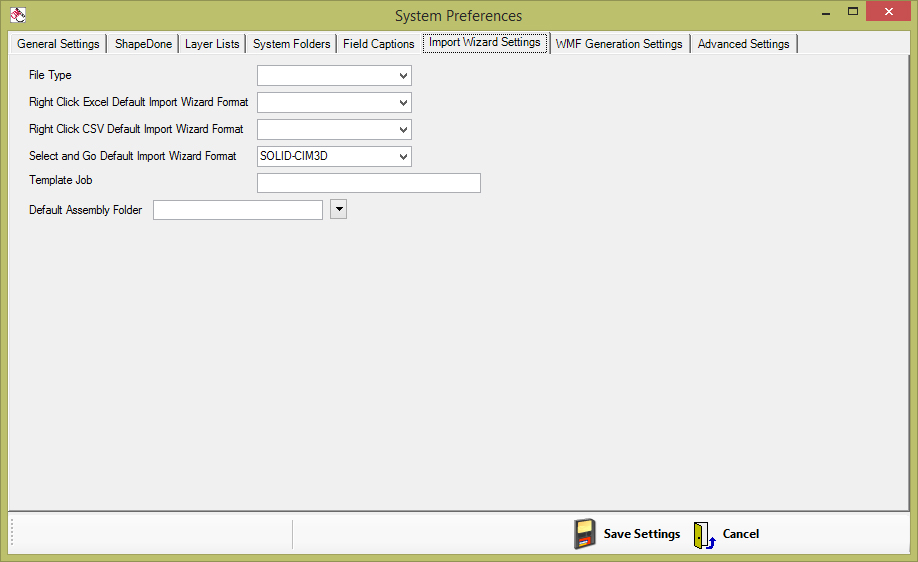Go to the Layer Lists tab

coord(212,44)
